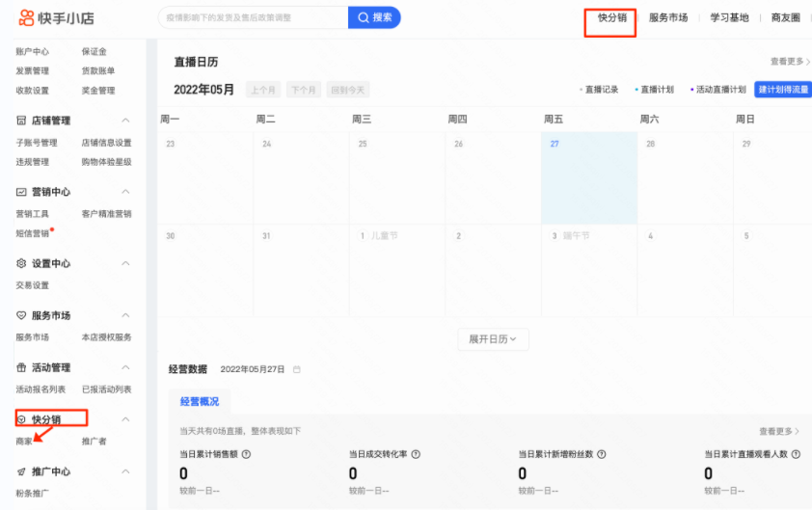This screenshot has width=812, height=510.
Task: Collapse the 营销中心 section chevron
Action: click(x=125, y=192)
